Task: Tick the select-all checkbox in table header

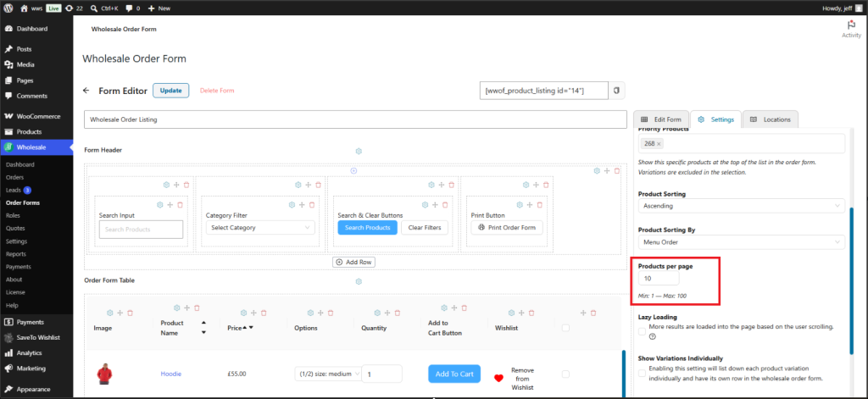Action: [565, 328]
